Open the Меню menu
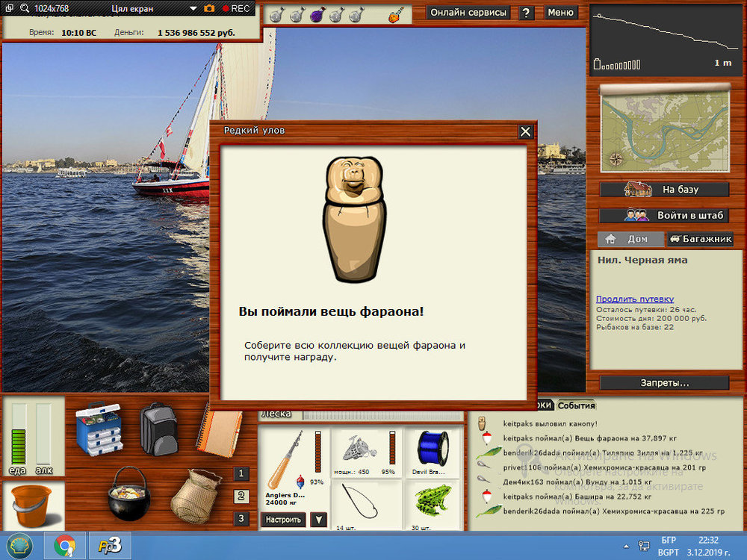The height and width of the screenshot is (560, 747). (x=560, y=13)
